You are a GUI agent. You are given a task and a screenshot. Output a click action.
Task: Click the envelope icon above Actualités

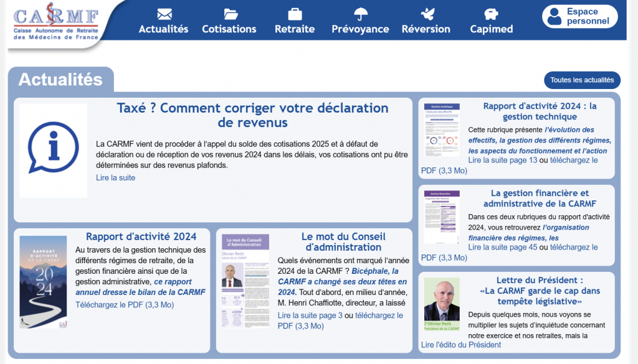point(164,14)
